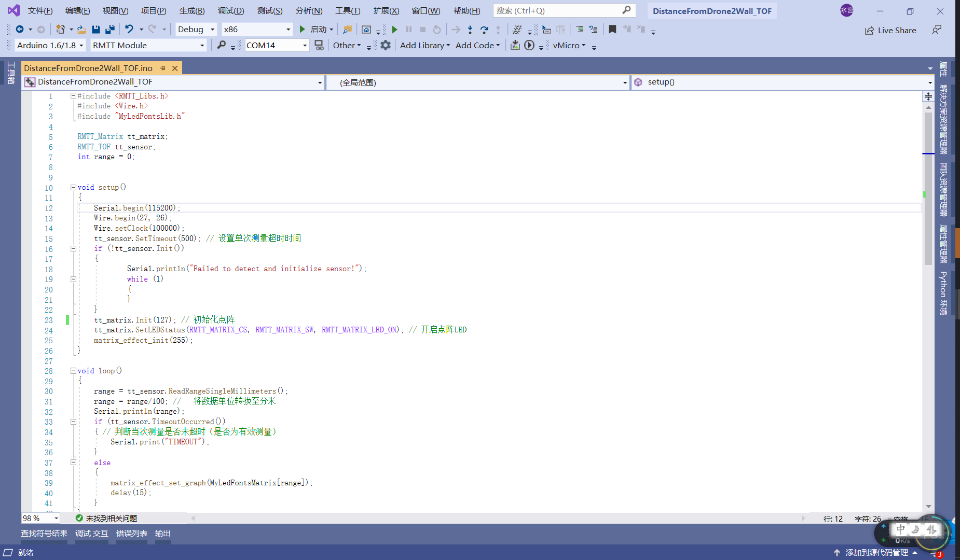The image size is (960, 560).
Task: Open the Add Library dropdown
Action: click(x=424, y=45)
